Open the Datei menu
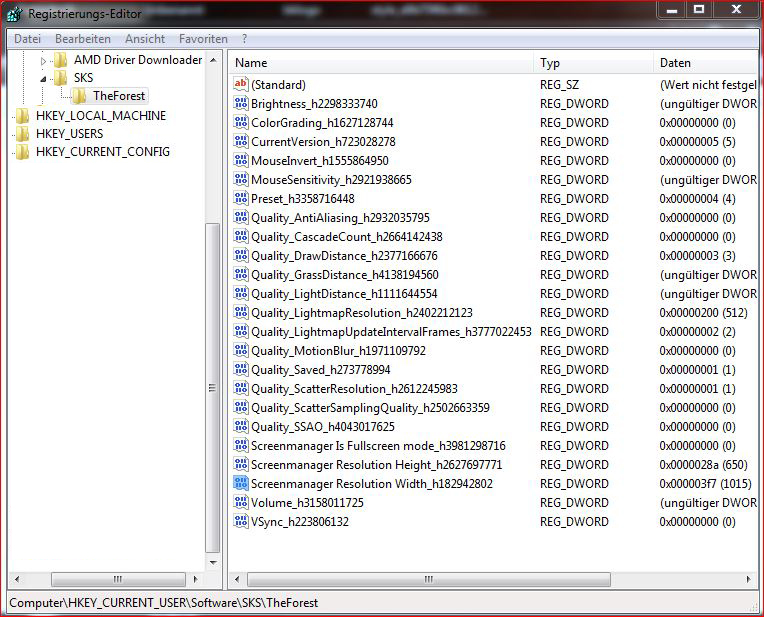764x617 pixels. click(x=28, y=39)
